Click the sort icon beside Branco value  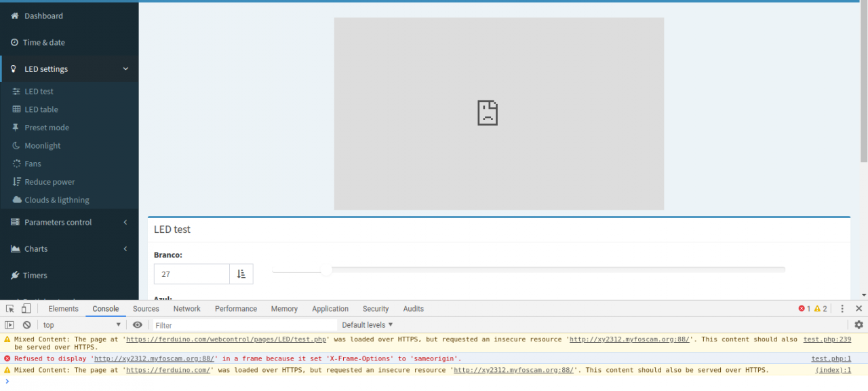coord(241,274)
